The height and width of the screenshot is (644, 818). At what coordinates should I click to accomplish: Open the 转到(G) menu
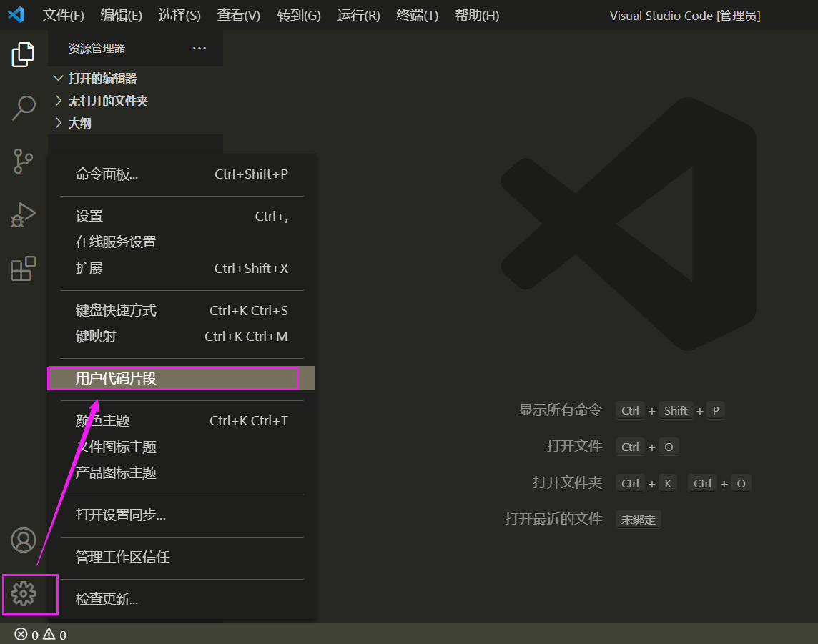coord(298,15)
